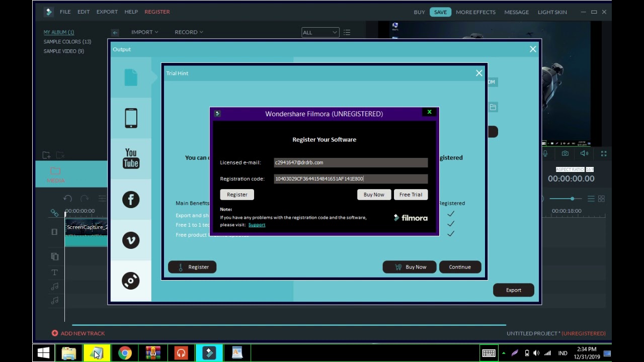
Task: Click Buy Now with cart in Trial Hint
Action: coord(411,267)
